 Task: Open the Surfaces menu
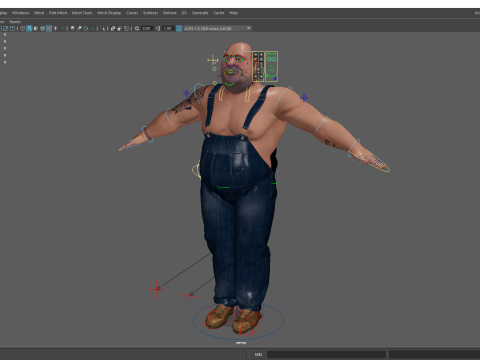(x=151, y=13)
